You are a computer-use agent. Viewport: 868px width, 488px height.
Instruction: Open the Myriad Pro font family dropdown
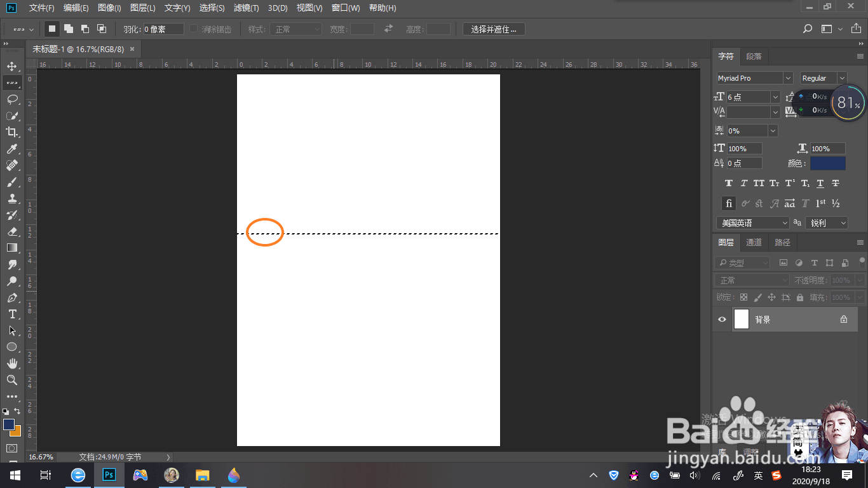pos(788,78)
